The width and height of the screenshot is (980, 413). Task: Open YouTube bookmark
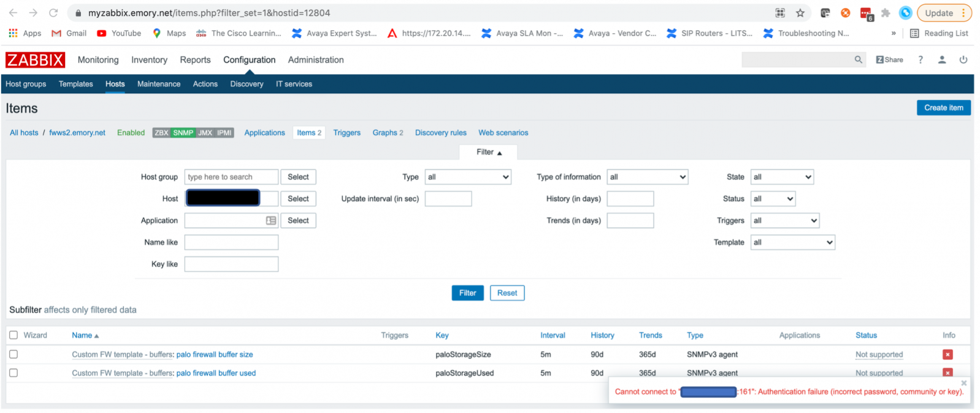(119, 33)
